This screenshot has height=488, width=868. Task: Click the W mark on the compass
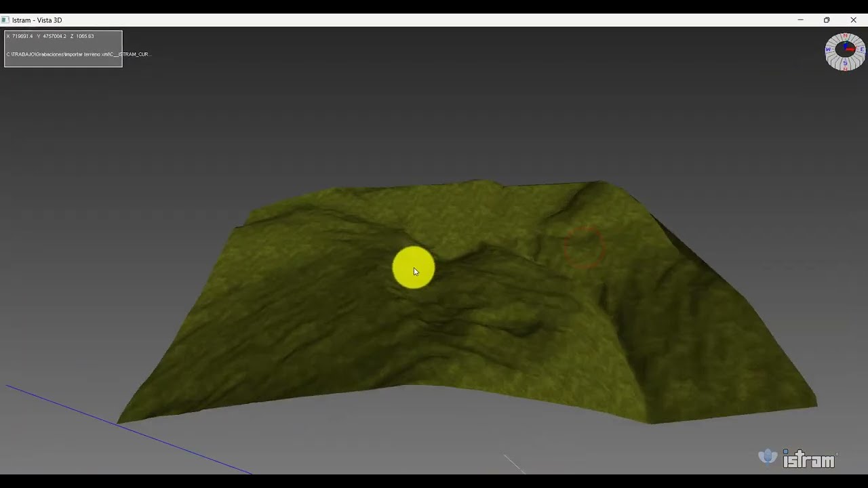coord(828,49)
